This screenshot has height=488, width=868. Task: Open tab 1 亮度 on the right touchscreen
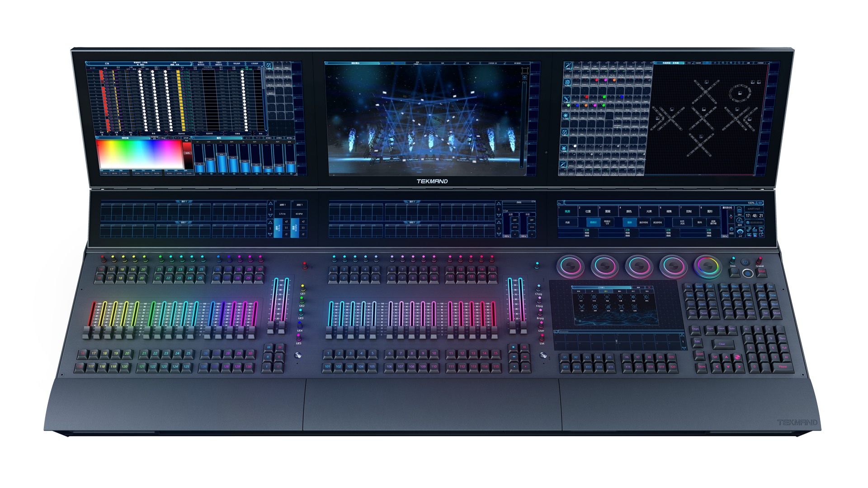(567, 211)
